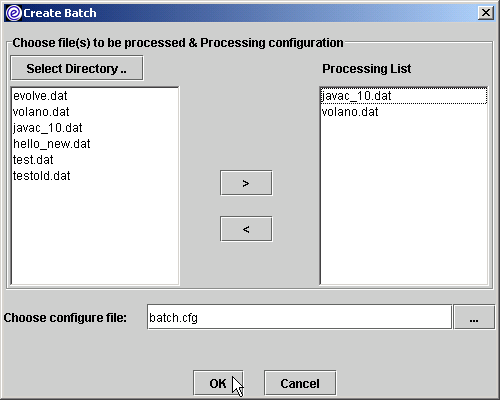Select volano.dat in the Processing List
The image size is (500, 400).
tap(404, 112)
